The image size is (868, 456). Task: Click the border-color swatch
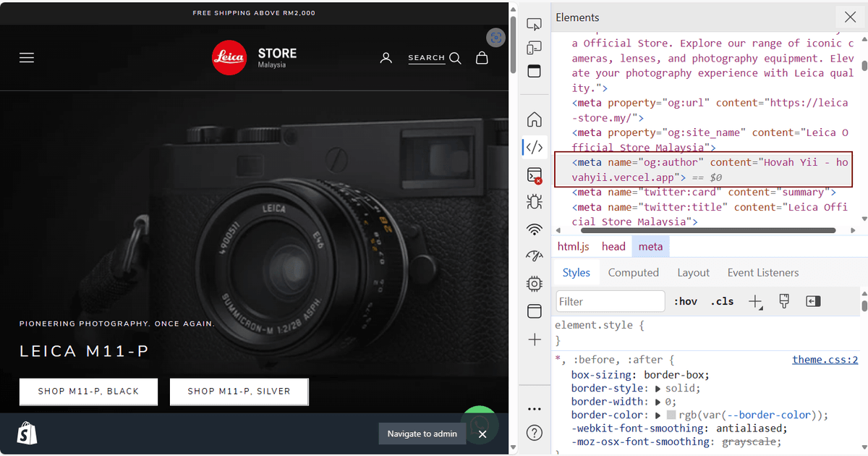[x=671, y=415]
